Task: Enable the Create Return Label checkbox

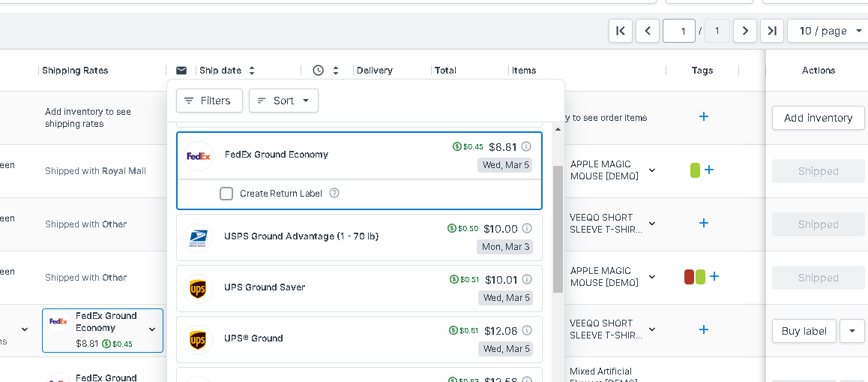Action: [226, 194]
